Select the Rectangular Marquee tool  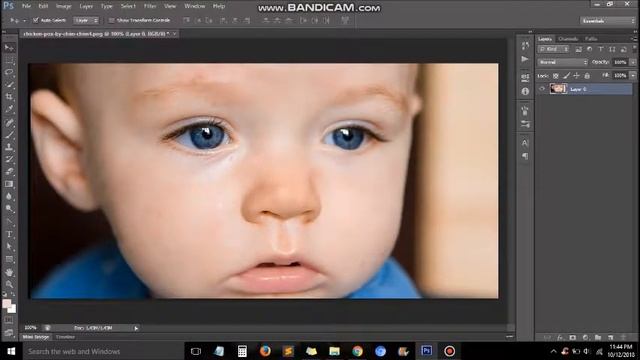(x=9, y=60)
